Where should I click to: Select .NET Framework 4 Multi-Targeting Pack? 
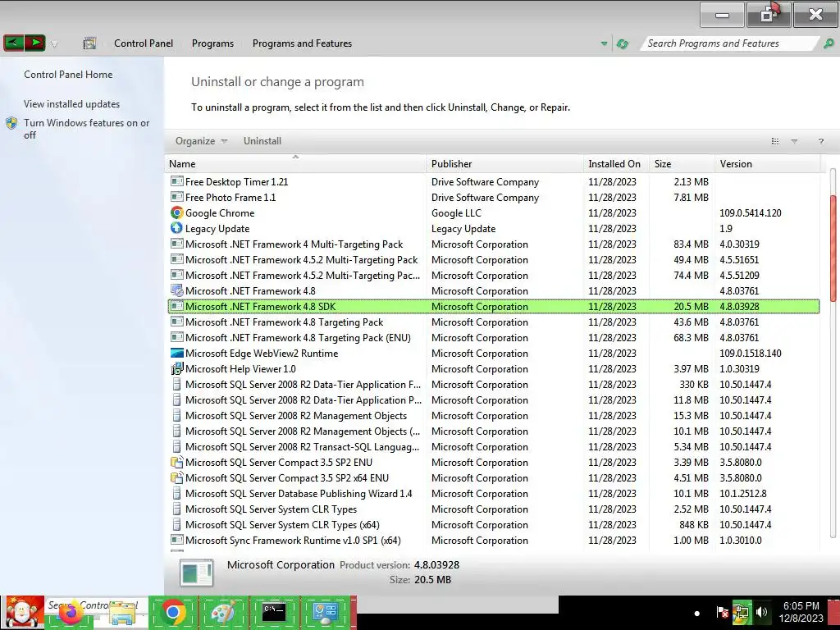(x=494, y=244)
